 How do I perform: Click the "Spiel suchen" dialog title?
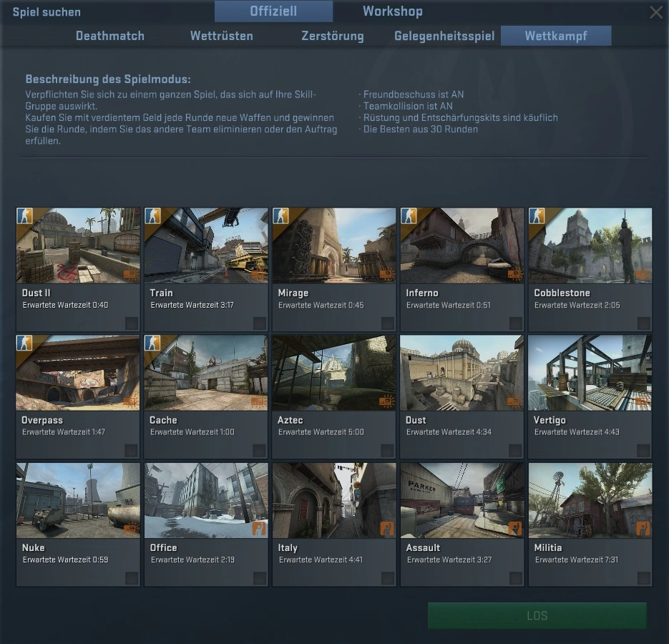tap(47, 12)
